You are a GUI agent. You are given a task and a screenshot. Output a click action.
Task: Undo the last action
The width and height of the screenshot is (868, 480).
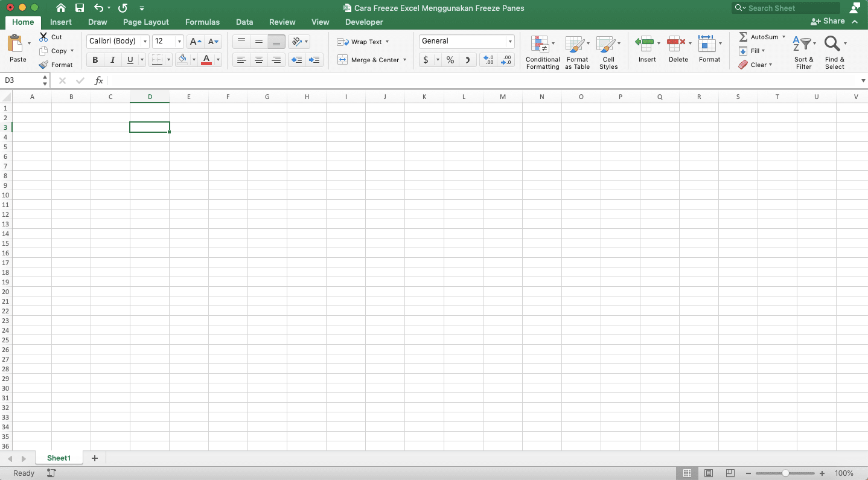click(x=98, y=8)
